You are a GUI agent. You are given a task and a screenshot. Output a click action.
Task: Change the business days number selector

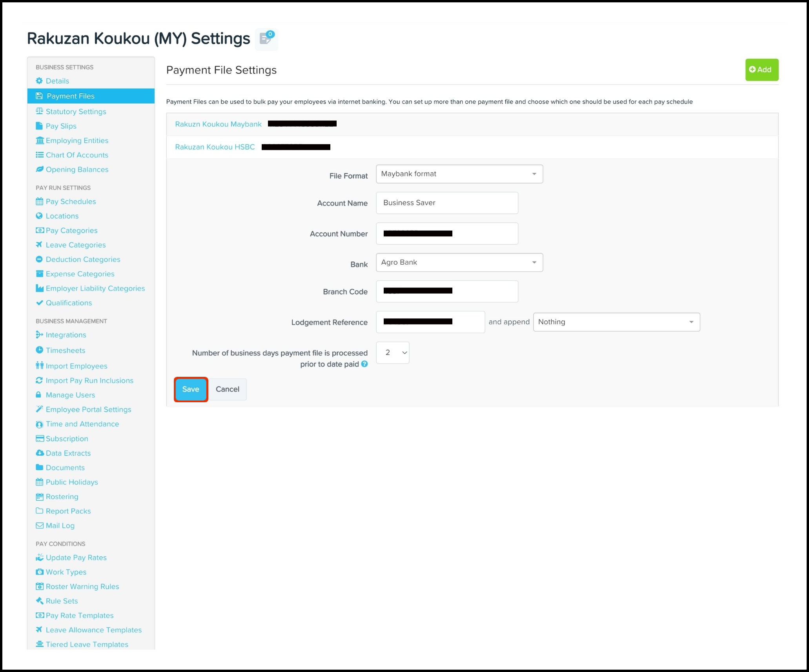[x=393, y=352]
